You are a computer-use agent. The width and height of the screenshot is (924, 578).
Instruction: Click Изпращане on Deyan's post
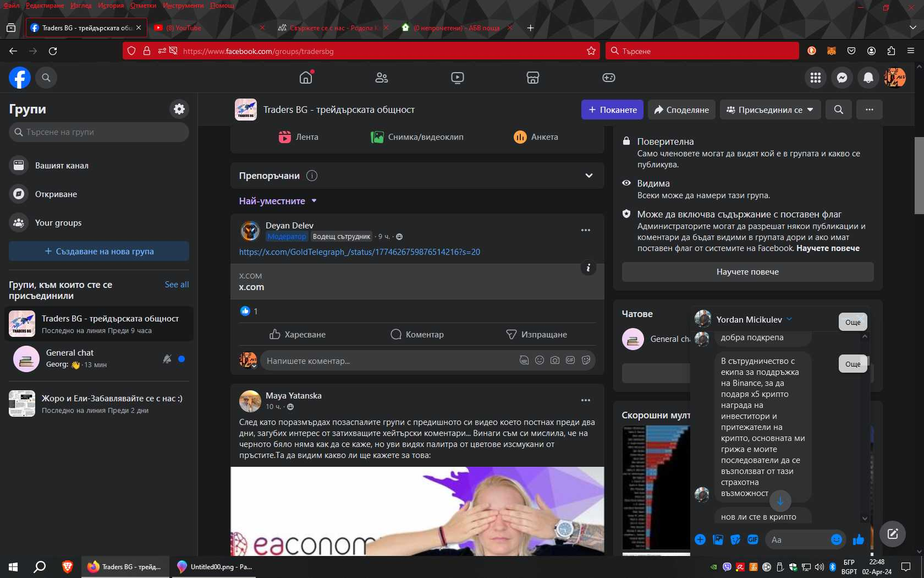[x=536, y=334]
